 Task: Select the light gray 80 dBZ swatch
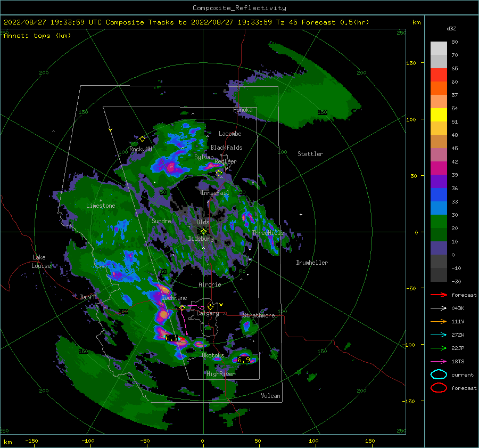click(x=439, y=48)
